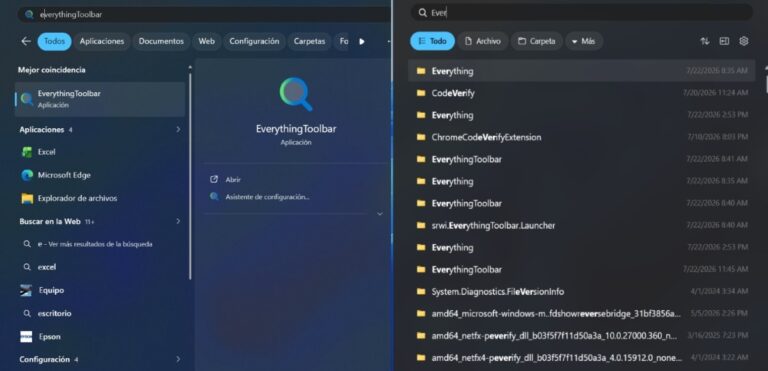The width and height of the screenshot is (768, 371).
Task: Go back with the left arrow in Windows search
Action: click(26, 41)
